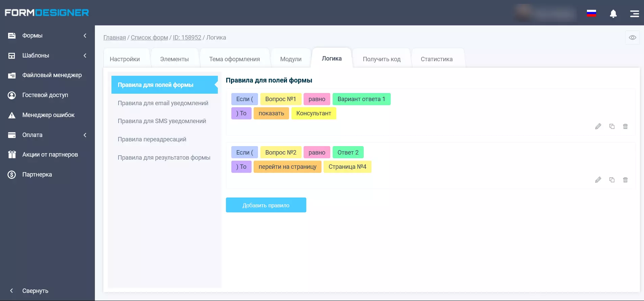Open Правила переадресаций section

coord(152,139)
